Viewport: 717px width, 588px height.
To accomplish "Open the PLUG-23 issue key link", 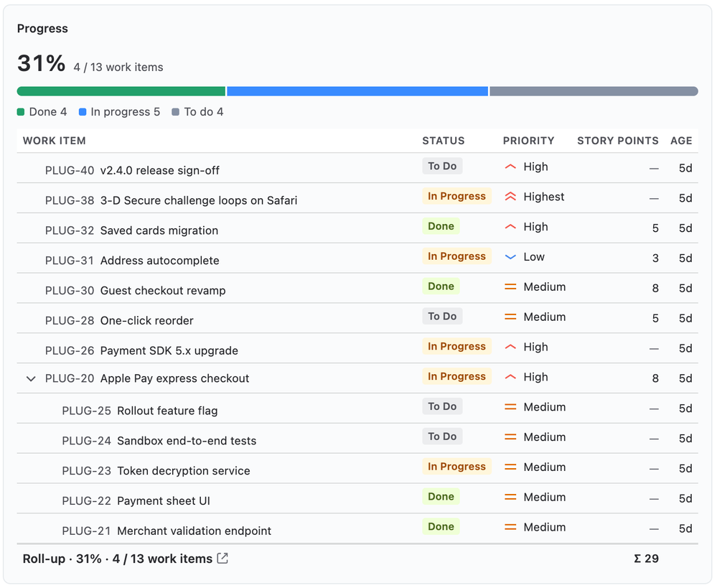I will click(x=86, y=471).
